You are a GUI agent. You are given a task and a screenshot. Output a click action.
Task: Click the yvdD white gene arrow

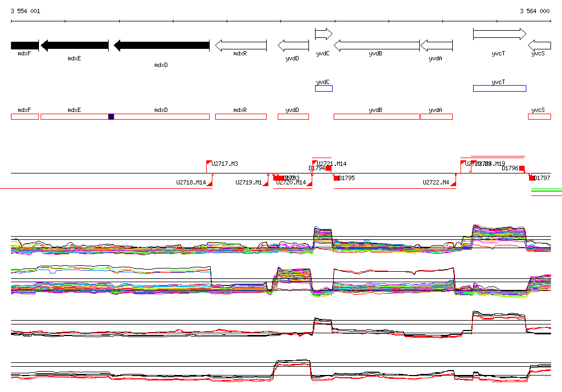(293, 46)
